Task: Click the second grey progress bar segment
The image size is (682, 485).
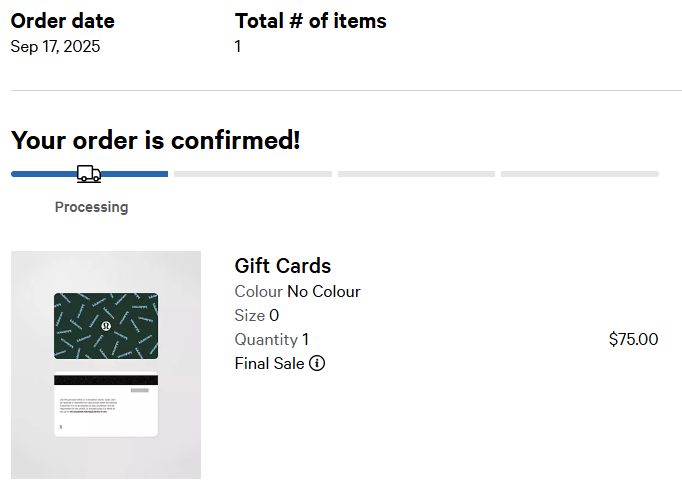Action: coord(252,174)
